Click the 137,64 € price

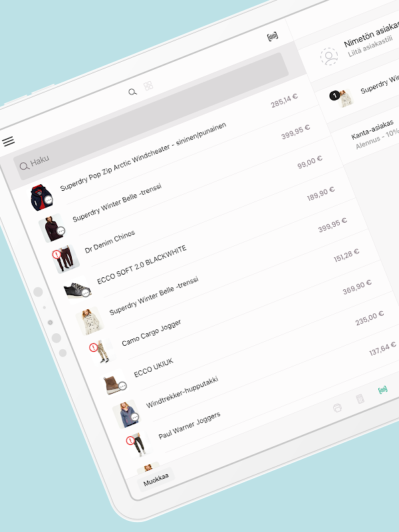(383, 348)
